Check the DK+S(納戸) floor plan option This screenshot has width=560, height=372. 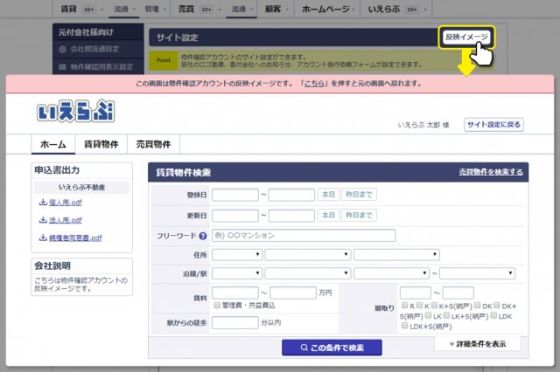tap(497, 305)
